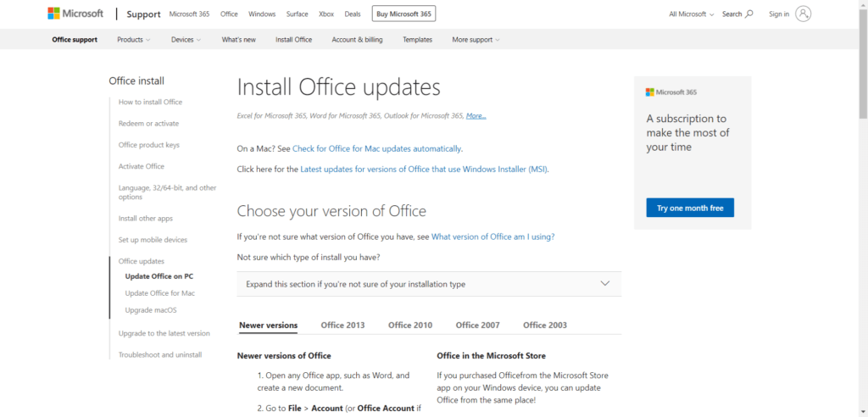Screen dimensions: 868x417
Task: Click the Sign in account avatar icon
Action: [803, 14]
